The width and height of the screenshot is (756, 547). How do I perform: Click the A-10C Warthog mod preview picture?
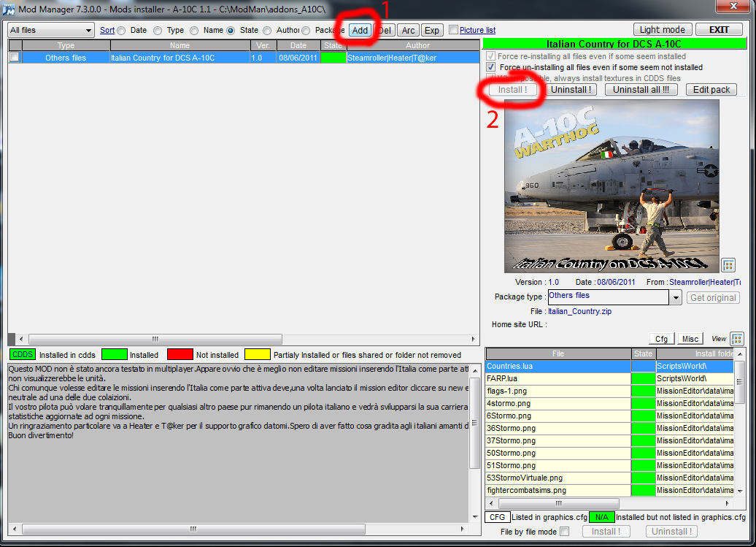(612, 186)
